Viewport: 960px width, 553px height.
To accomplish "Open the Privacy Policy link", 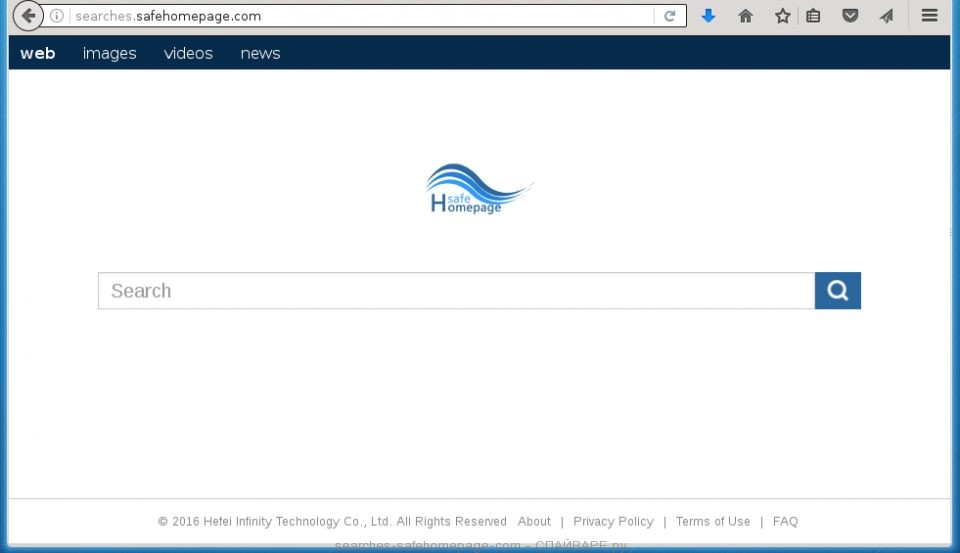I will coord(613,521).
